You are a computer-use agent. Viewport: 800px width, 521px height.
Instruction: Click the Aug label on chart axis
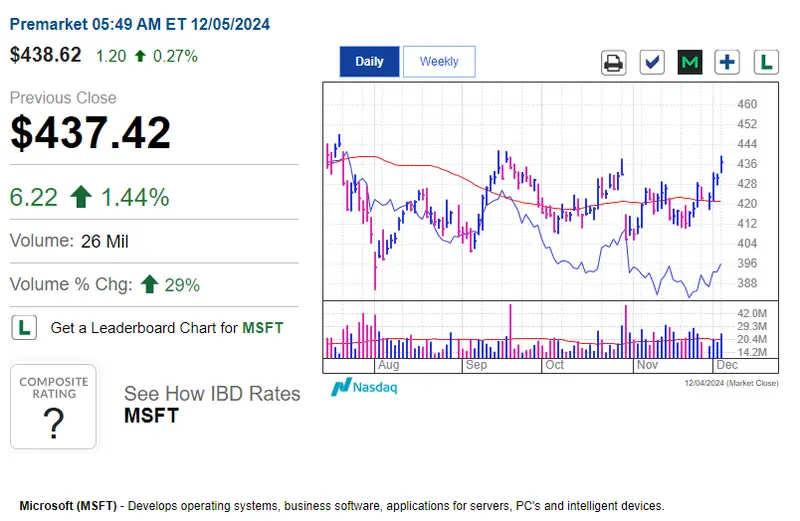(389, 365)
